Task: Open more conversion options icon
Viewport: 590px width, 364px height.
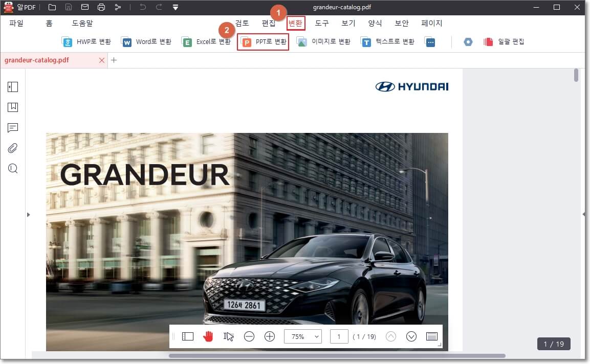Action: (430, 42)
